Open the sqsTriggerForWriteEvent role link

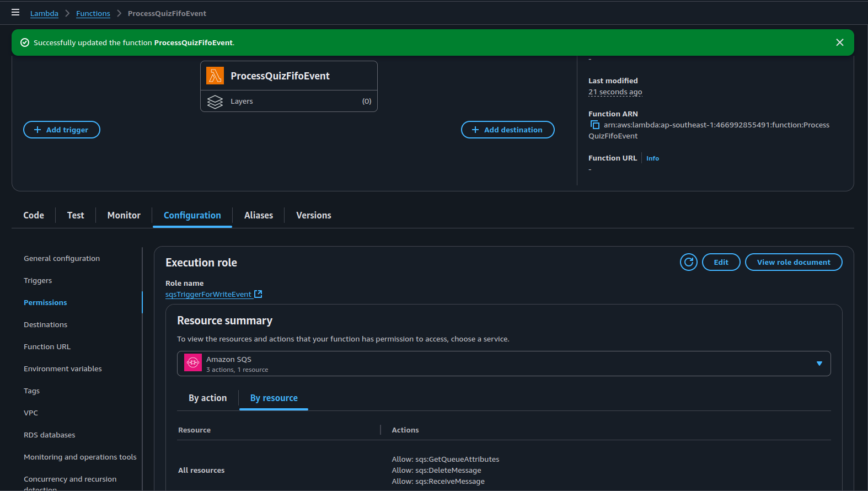click(x=208, y=295)
